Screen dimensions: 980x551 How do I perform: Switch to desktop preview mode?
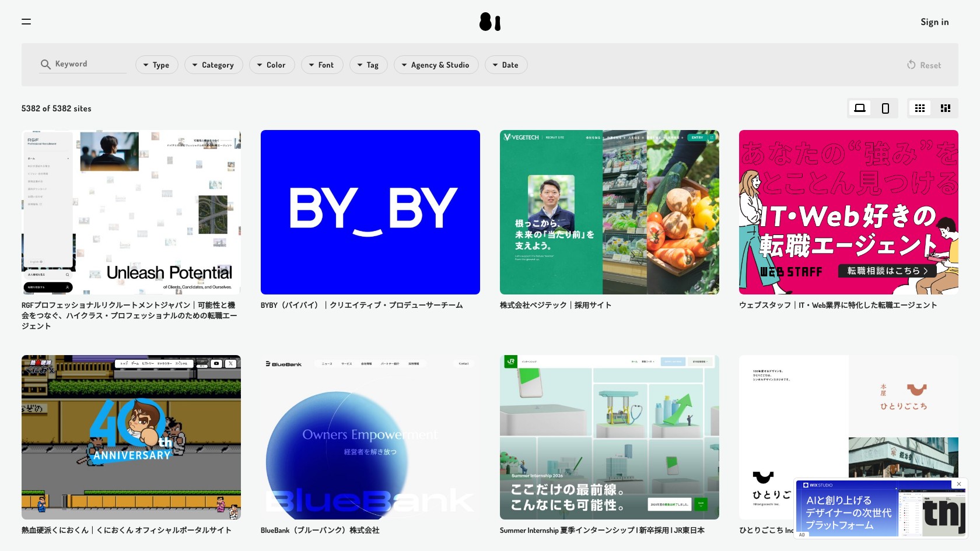click(860, 108)
